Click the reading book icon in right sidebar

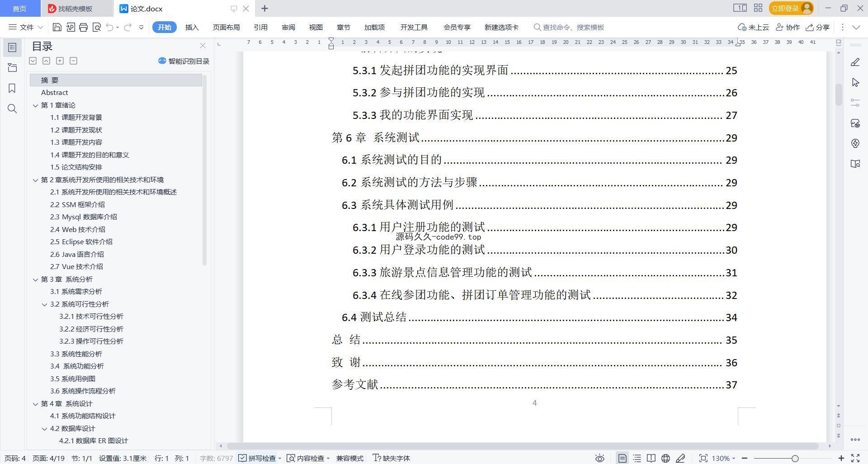[855, 164]
